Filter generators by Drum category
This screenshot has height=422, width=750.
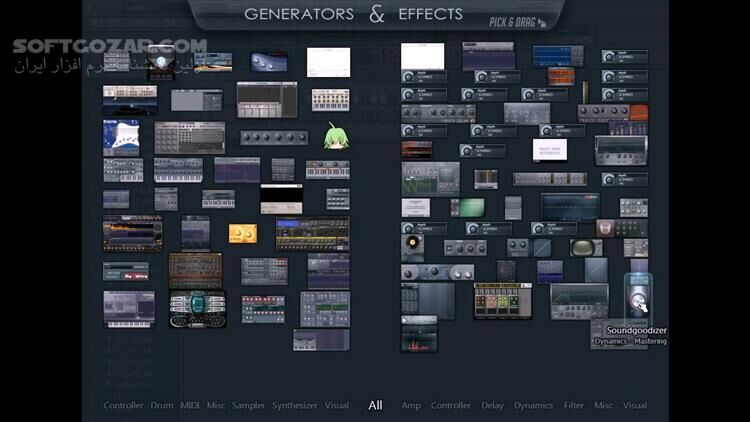click(162, 405)
